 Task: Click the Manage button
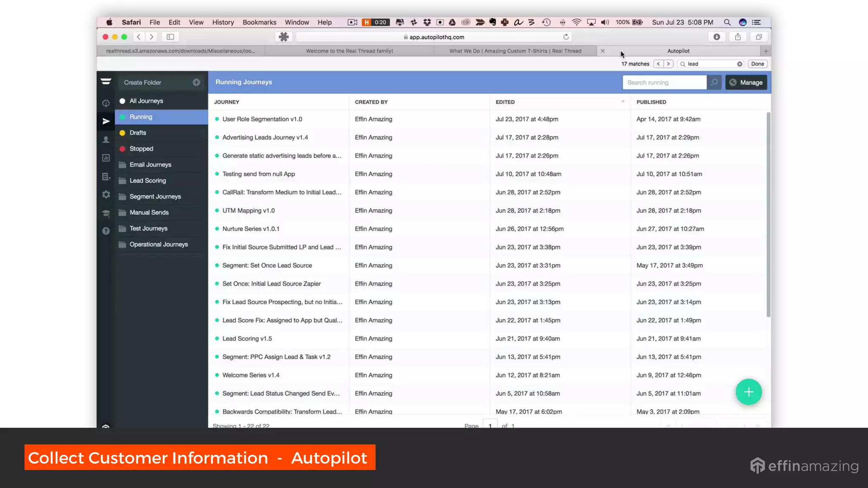click(x=746, y=82)
